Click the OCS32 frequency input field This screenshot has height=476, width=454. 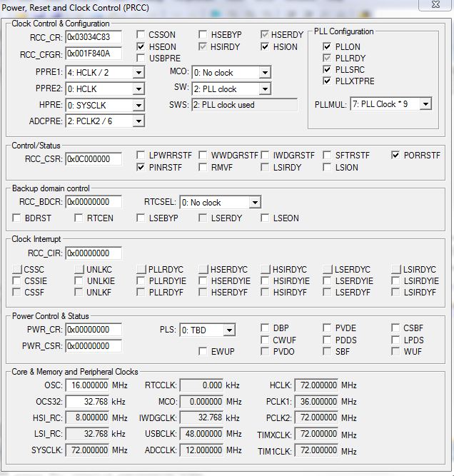pos(88,402)
